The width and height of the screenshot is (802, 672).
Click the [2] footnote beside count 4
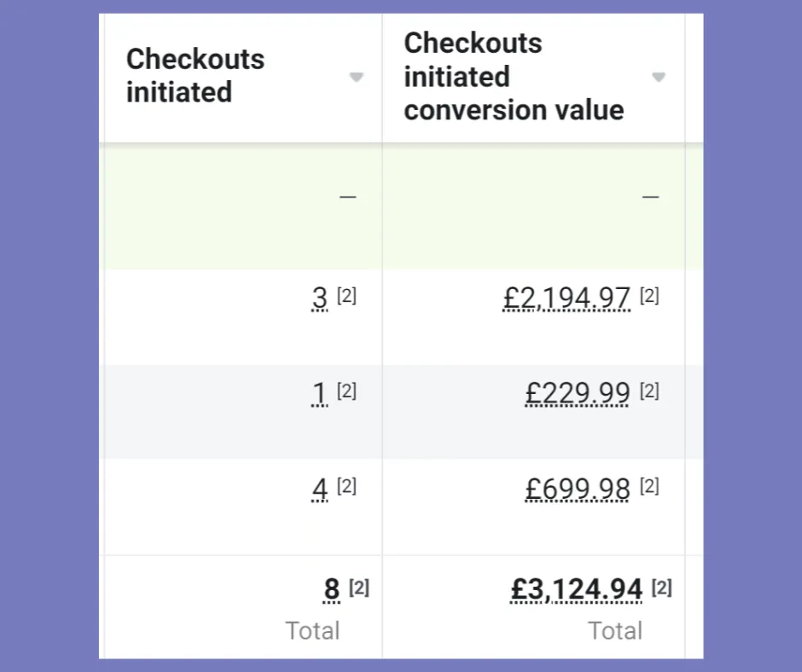pos(346,486)
